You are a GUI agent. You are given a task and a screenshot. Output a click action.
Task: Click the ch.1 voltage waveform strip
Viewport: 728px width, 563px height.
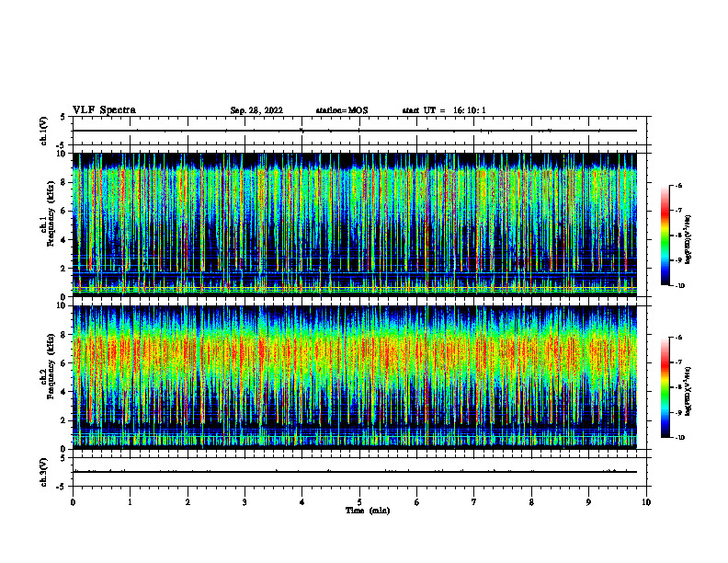359,131
